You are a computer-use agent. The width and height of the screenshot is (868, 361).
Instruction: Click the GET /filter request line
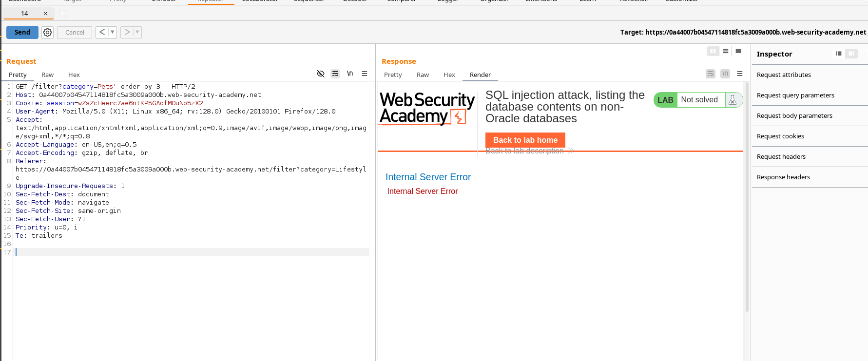tap(105, 86)
